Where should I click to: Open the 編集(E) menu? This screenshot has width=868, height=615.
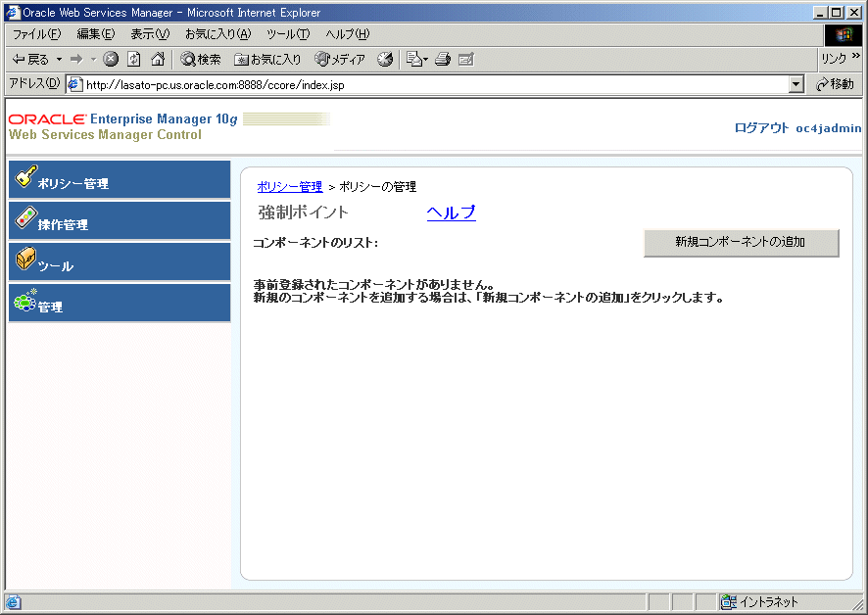(x=96, y=34)
